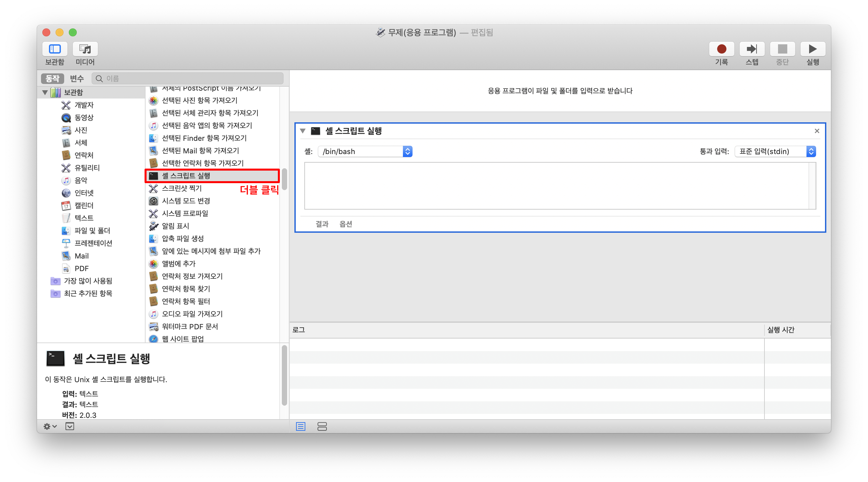This screenshot has width=868, height=482.
Task: Switch to the Variables (변수) tab
Action: coord(77,78)
